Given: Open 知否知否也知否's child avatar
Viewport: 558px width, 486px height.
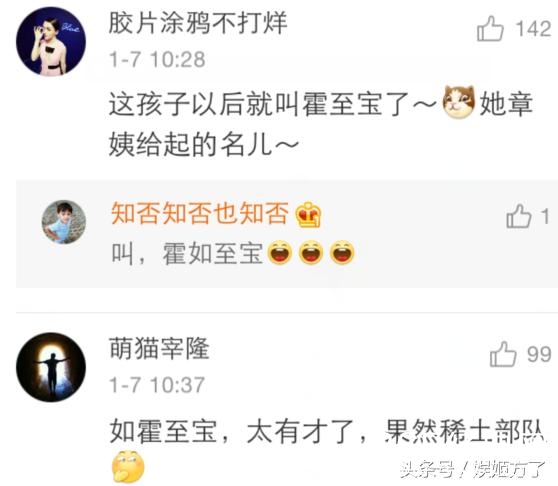Looking at the screenshot, I should pos(64,222).
